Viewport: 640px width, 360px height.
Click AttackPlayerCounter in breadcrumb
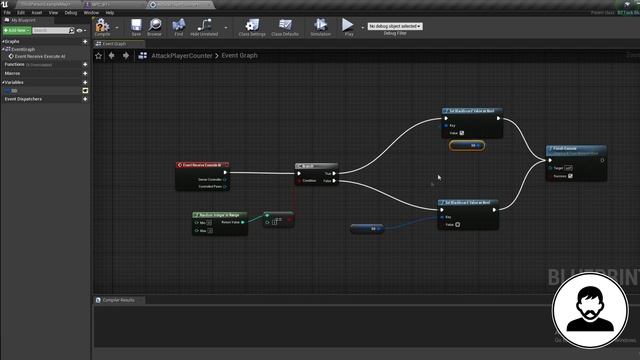(182, 56)
